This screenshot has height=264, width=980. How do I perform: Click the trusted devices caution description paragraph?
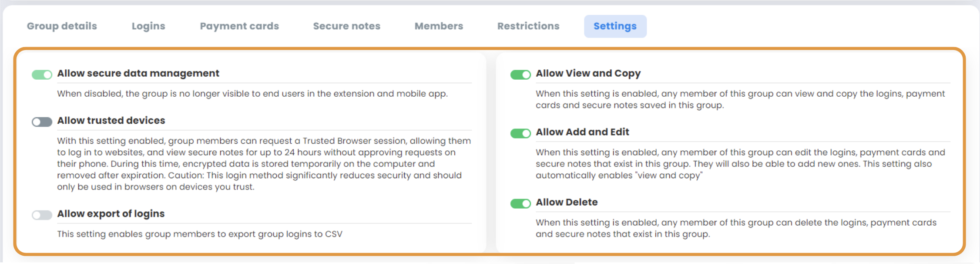tap(264, 164)
